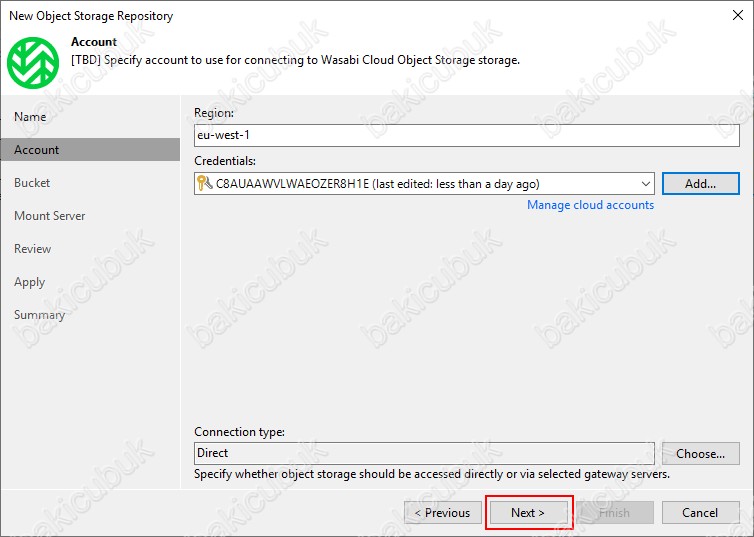Proceed with the Next button
The width and height of the screenshot is (754, 537).
coord(528,512)
